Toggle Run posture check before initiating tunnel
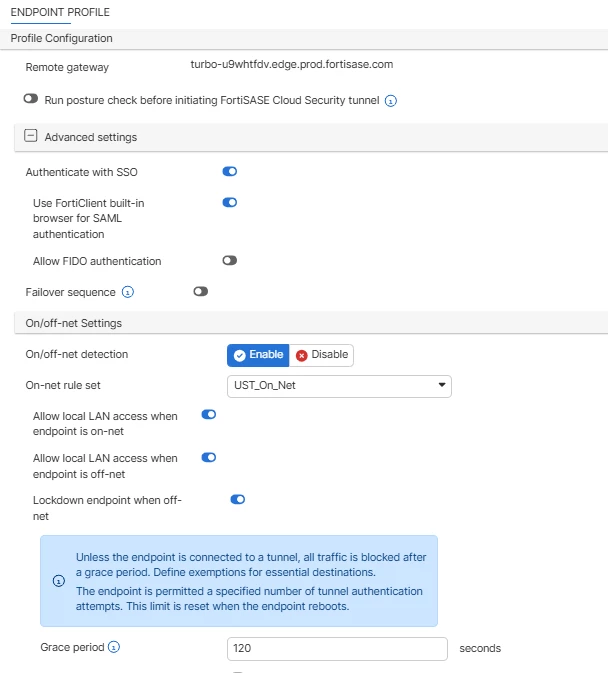Image resolution: width=608 pixels, height=673 pixels. tap(31, 99)
